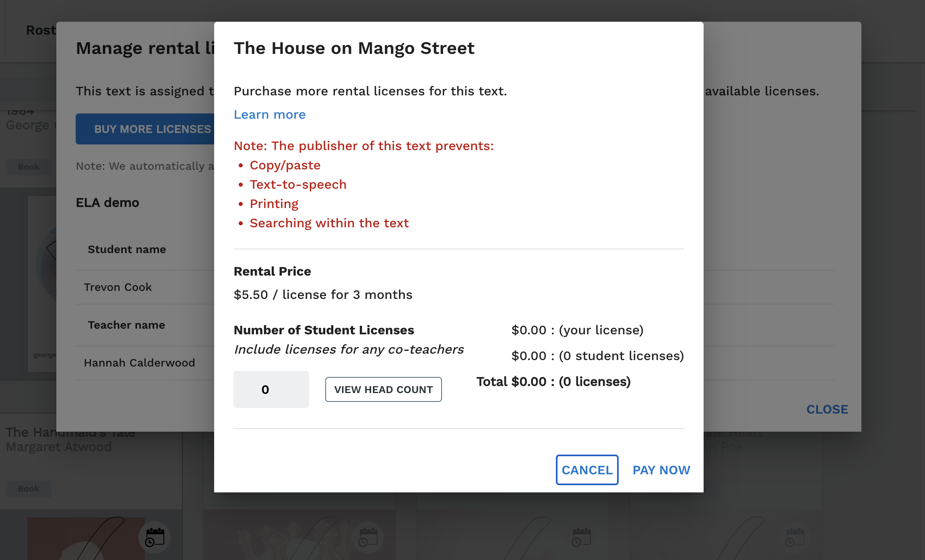Click the student licenses number field

271,389
